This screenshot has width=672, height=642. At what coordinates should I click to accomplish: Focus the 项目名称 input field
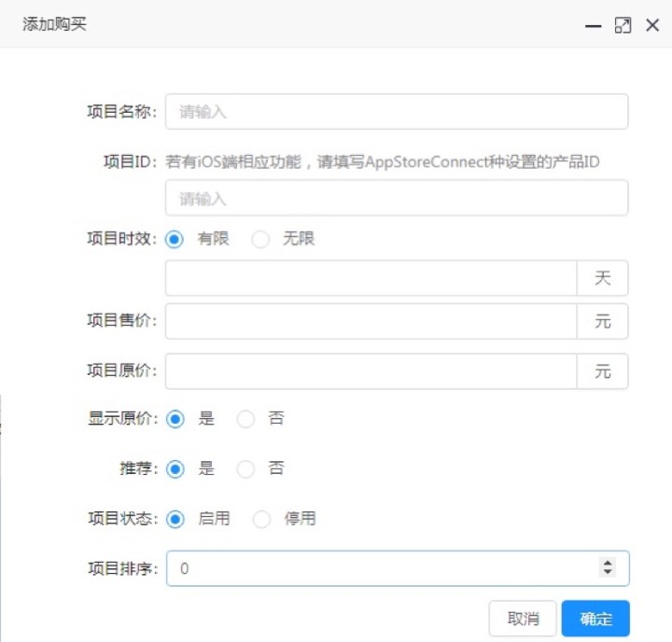(397, 111)
